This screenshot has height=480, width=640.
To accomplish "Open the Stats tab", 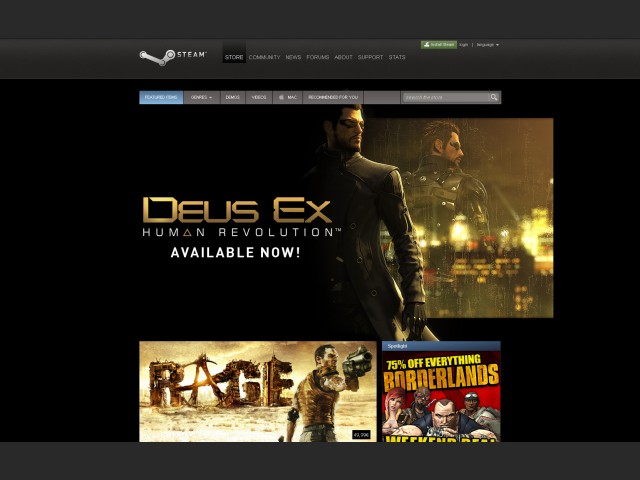I will tap(397, 57).
